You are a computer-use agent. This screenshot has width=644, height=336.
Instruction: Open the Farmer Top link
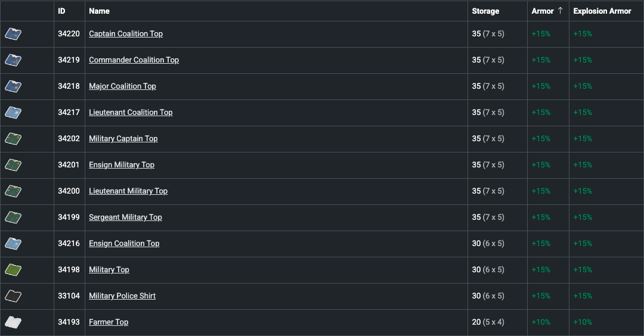click(109, 322)
